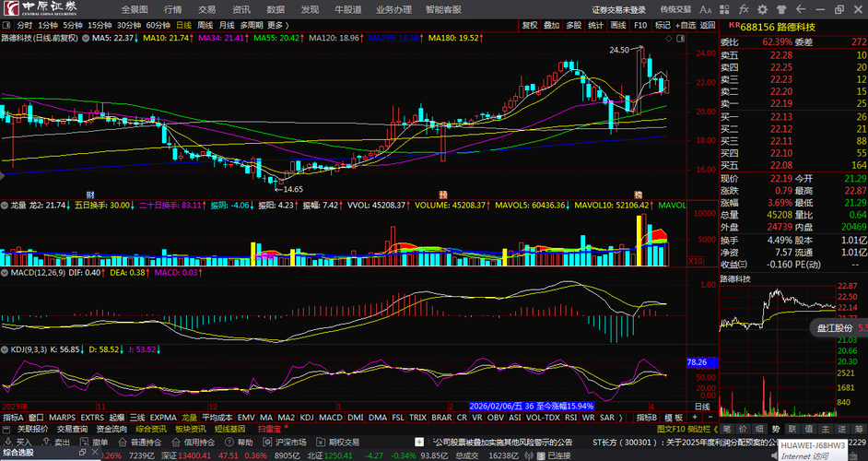Open 牛股道 menu
The image size is (868, 461).
tap(348, 9)
